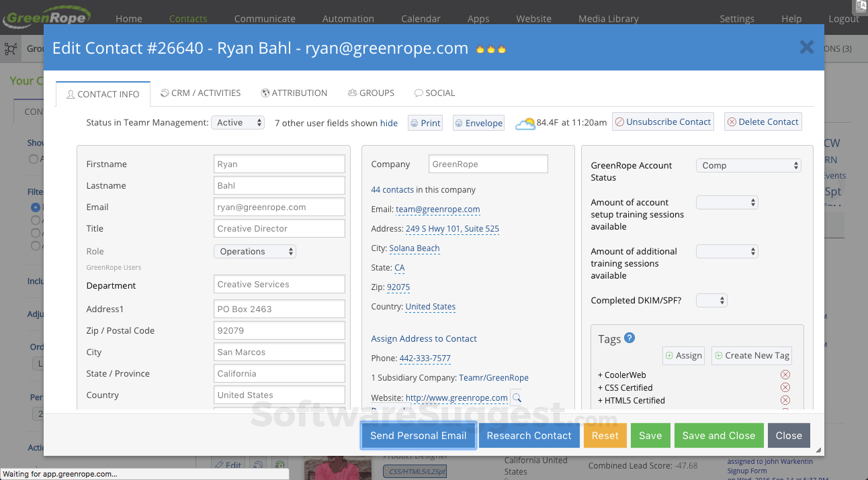Click the weather icon beside the temperature
868x480 pixels.
tap(525, 124)
